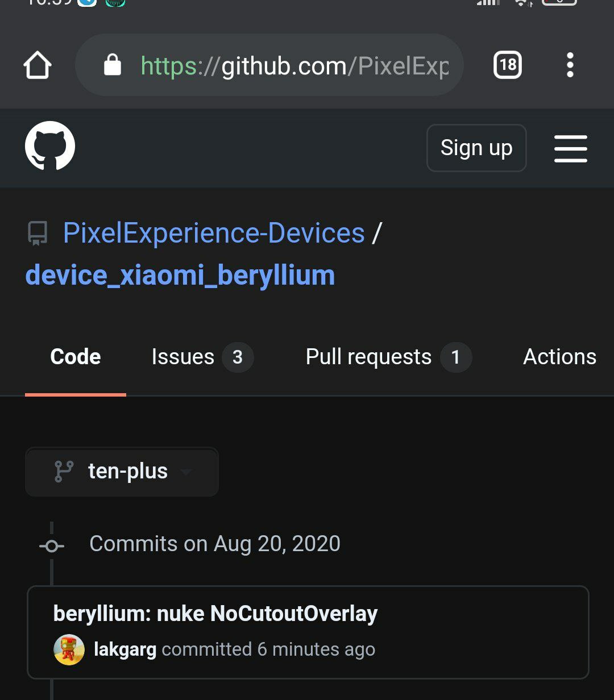Viewport: 614px width, 700px height.
Task: Click the git branch icon in ten-plus selector
Action: pos(64,472)
